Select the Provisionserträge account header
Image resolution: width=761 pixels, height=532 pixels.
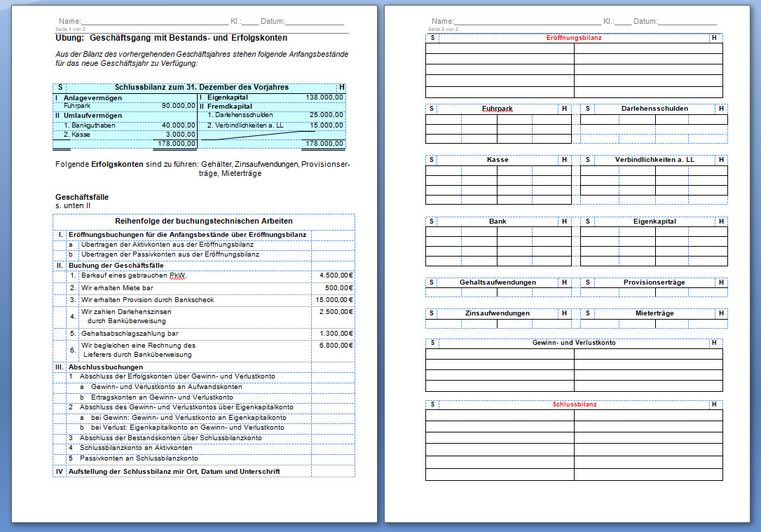pyautogui.click(x=654, y=282)
